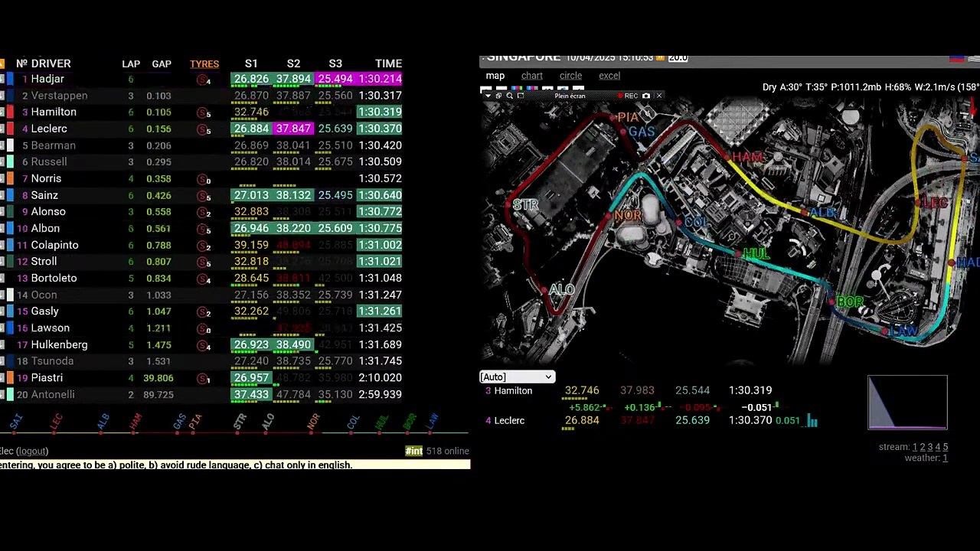This screenshot has width=980, height=551.
Task: Click the tyre icon in Bortoleto's row
Action: (x=204, y=279)
